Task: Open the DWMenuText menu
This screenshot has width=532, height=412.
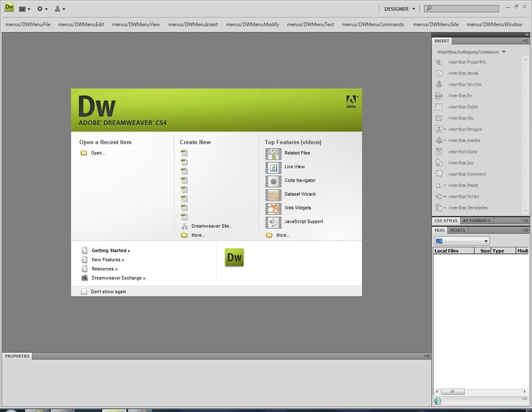Action: tap(311, 24)
